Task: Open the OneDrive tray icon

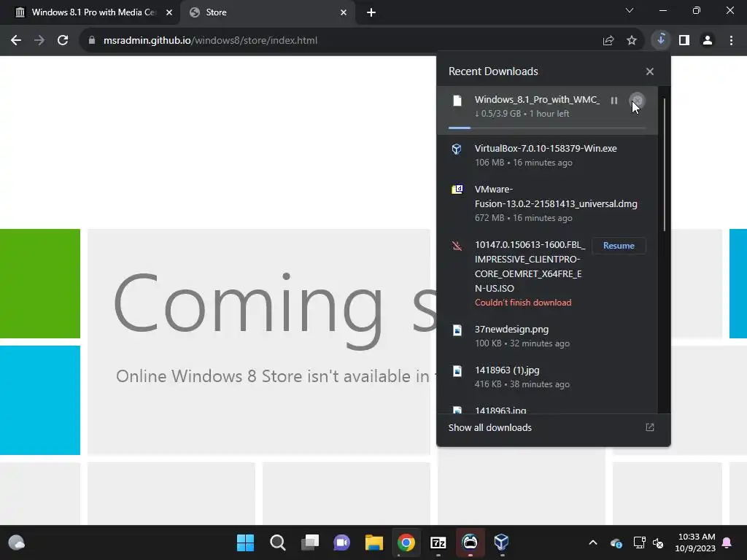Action: [616, 542]
